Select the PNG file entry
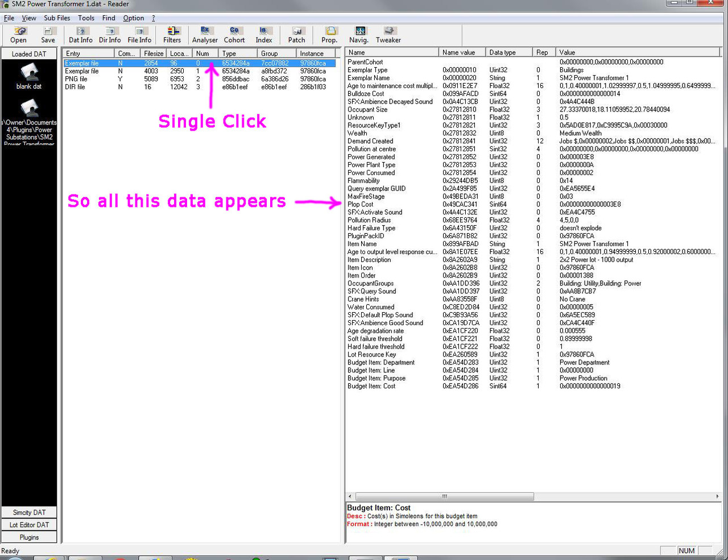 [x=199, y=79]
